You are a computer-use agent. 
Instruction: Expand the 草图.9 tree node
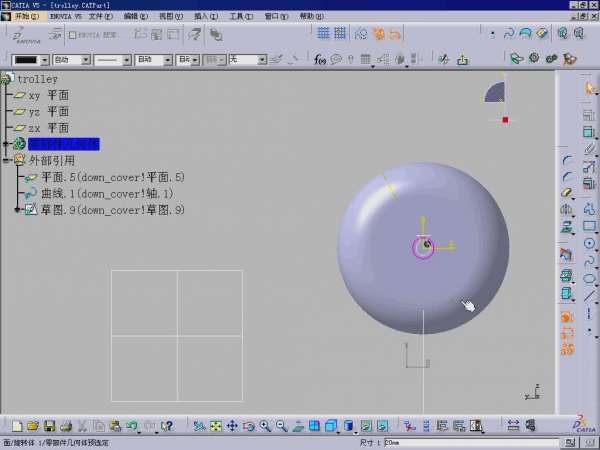click(18, 210)
